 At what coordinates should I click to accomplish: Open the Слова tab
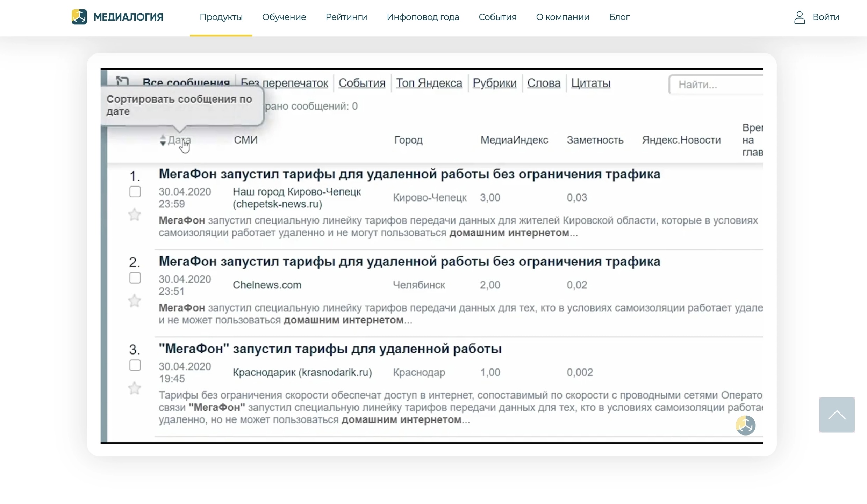[x=544, y=83]
